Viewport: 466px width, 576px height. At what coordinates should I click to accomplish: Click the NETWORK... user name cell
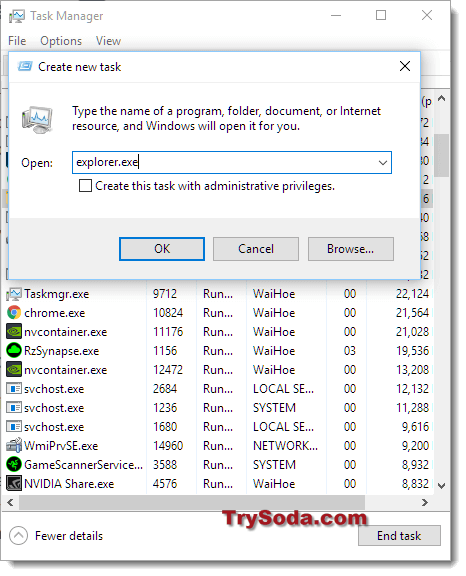tap(285, 446)
